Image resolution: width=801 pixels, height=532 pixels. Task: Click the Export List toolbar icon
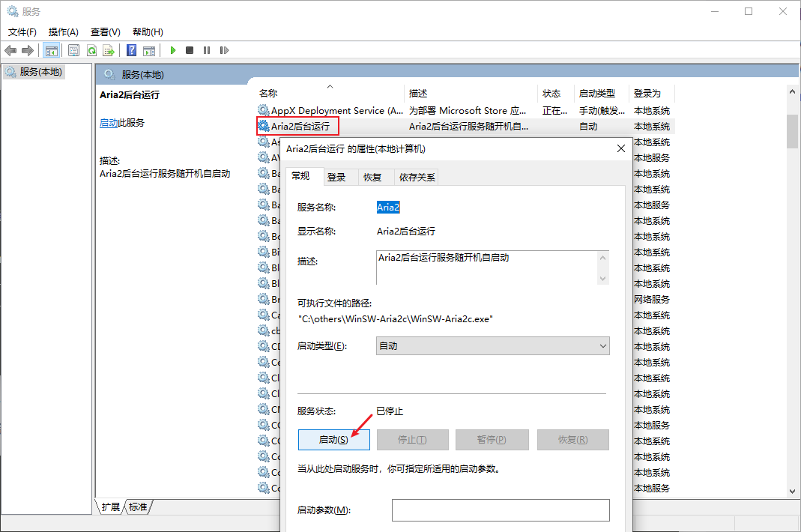click(109, 50)
